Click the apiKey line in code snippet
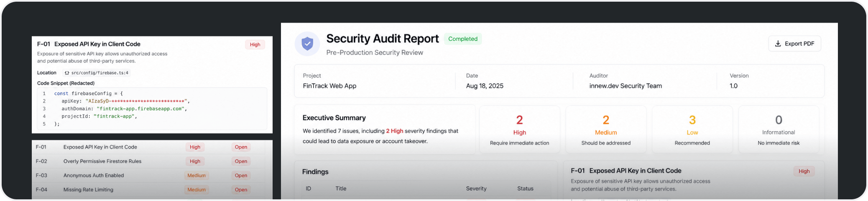Image resolution: width=868 pixels, height=201 pixels. click(x=125, y=101)
